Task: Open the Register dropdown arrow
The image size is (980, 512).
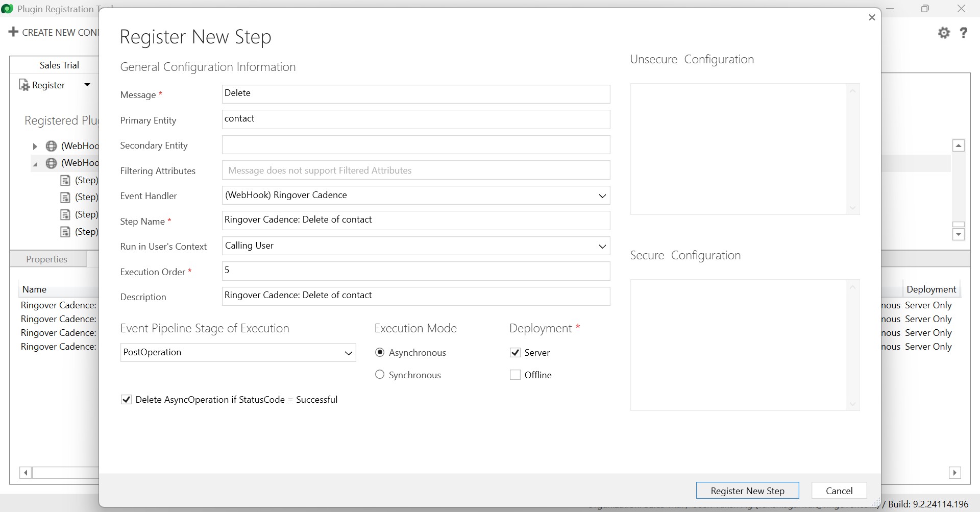Action: 87,85
